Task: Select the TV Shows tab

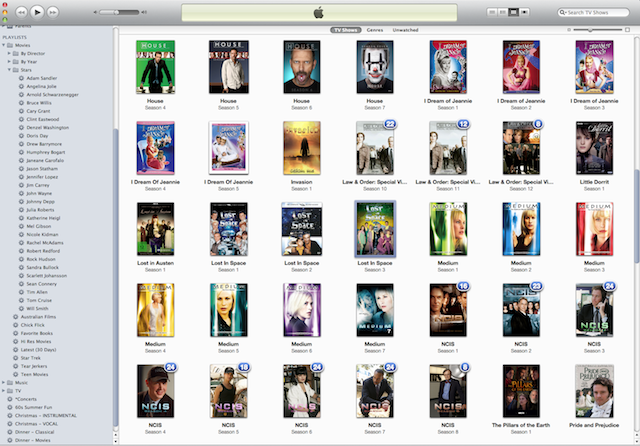Action: point(345,30)
